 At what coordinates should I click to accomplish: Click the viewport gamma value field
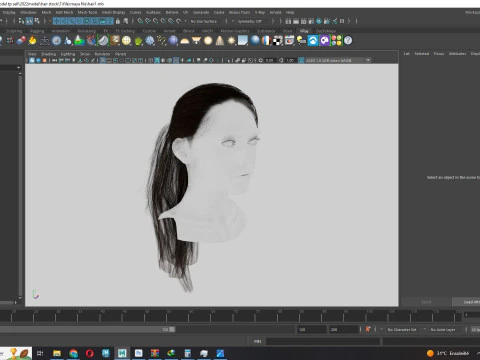(290, 60)
